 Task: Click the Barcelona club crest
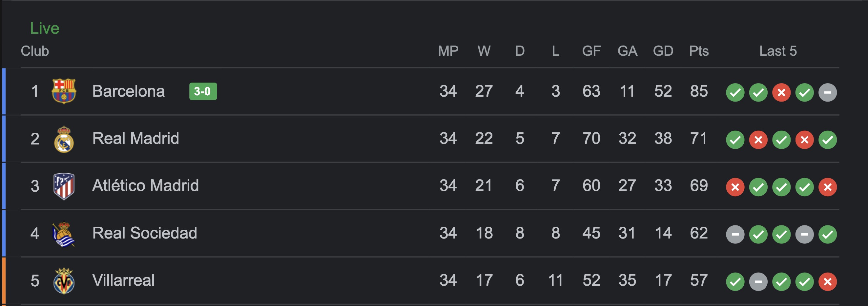pyautogui.click(x=64, y=91)
